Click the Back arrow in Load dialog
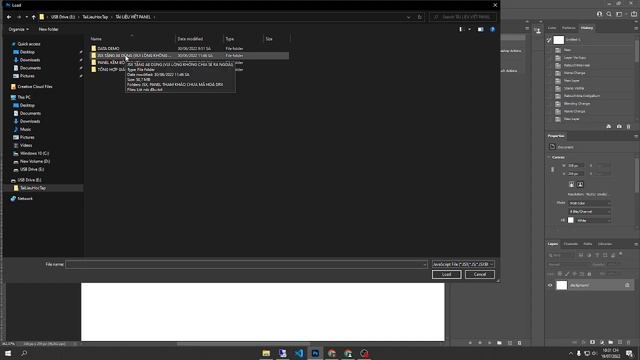 coord(9,17)
